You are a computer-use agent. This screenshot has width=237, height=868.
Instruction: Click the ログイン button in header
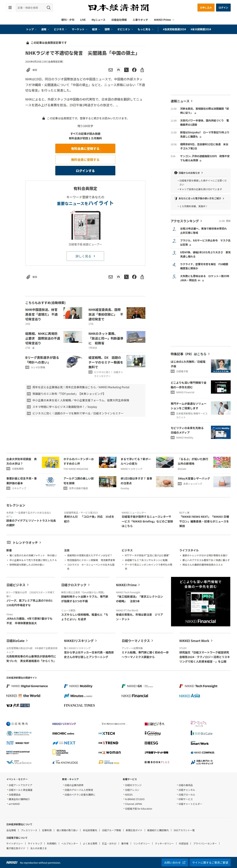[223, 7]
